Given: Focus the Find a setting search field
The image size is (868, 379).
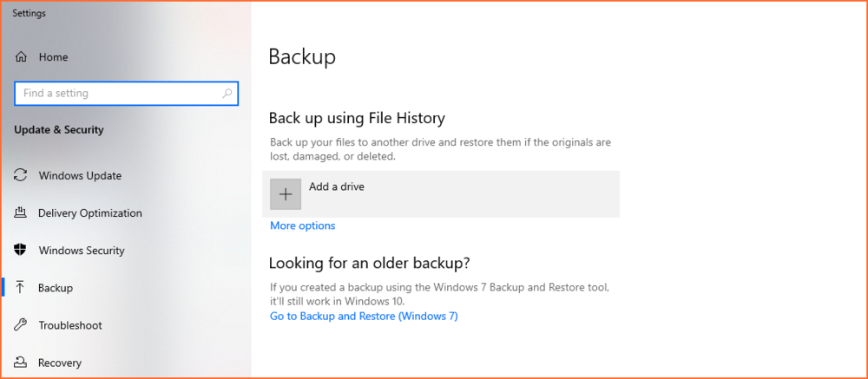Looking at the screenshot, I should [x=126, y=94].
